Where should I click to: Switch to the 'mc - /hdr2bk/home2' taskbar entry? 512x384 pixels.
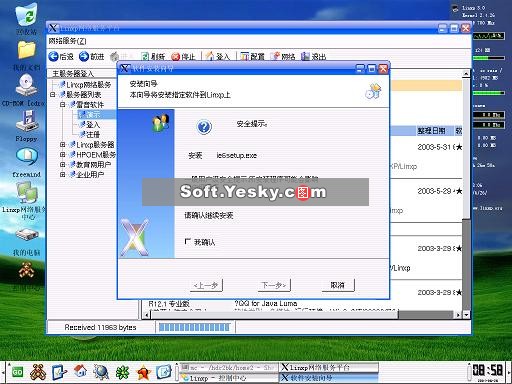coord(228,368)
